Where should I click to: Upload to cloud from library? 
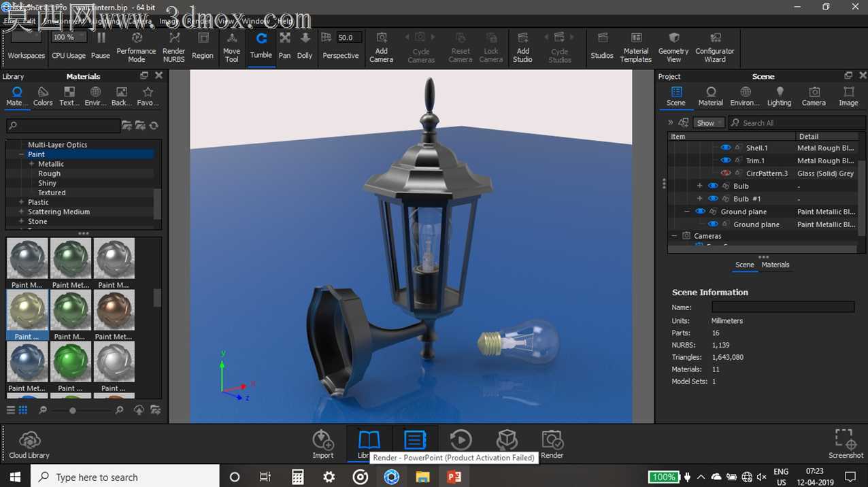pos(139,410)
